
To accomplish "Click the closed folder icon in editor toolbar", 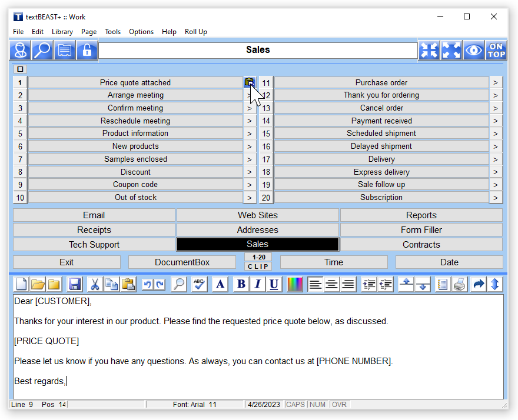I will click(54, 284).
